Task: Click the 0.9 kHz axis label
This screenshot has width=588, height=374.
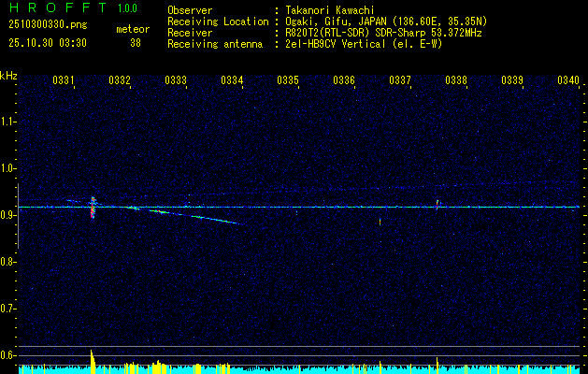Action: click(x=7, y=215)
